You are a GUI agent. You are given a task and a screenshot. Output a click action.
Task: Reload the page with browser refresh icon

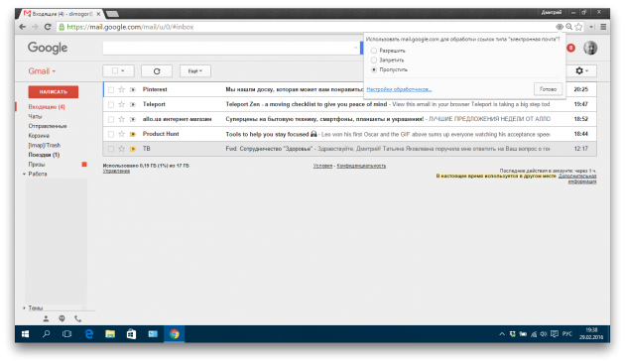[x=48, y=27]
